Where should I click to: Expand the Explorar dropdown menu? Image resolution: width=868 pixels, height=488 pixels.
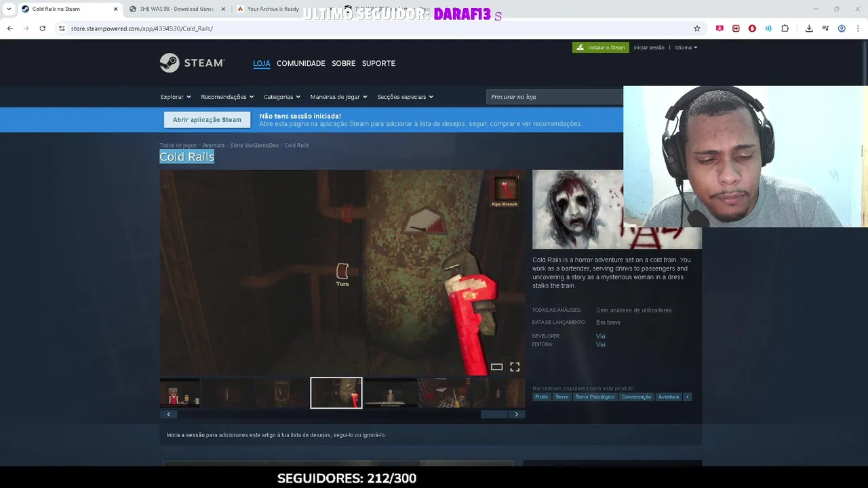point(176,97)
